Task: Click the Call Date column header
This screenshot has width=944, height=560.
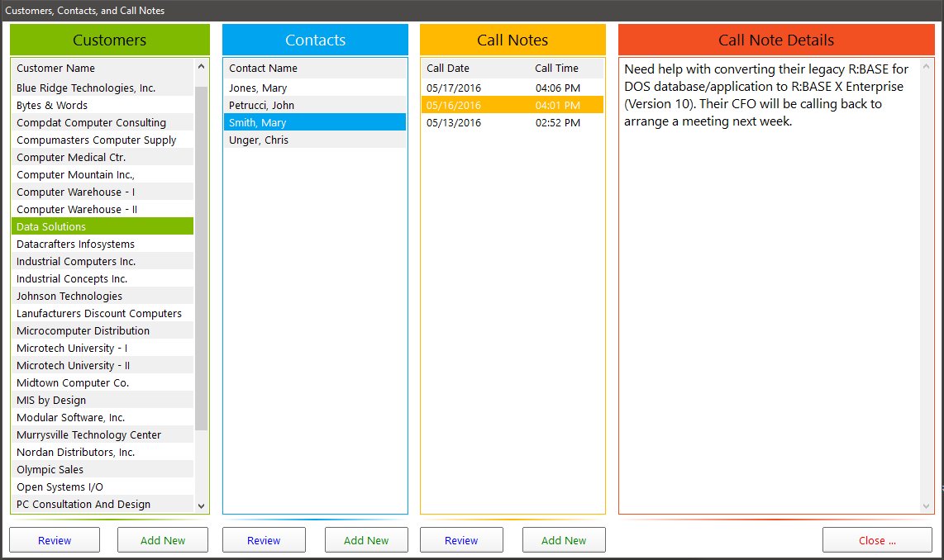Action: click(447, 68)
